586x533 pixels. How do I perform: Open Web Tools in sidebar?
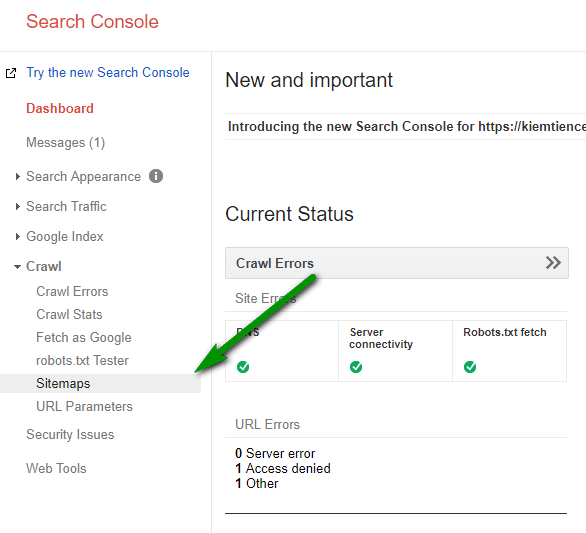(56, 468)
